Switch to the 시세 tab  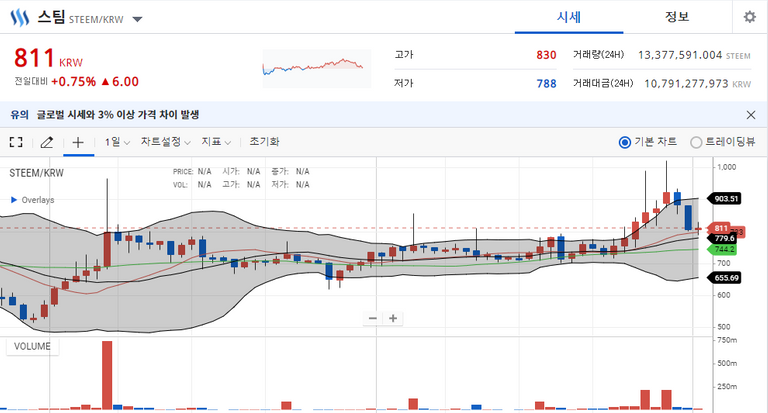(x=569, y=17)
